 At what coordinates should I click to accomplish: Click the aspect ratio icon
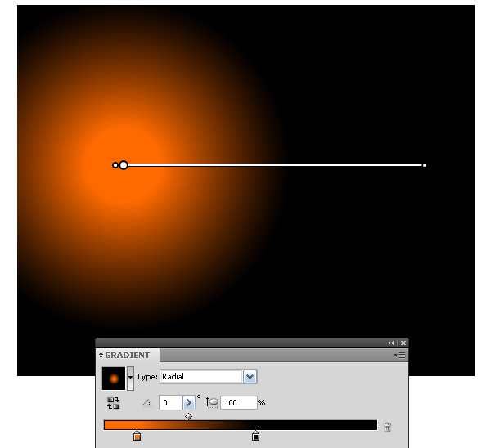pos(212,403)
